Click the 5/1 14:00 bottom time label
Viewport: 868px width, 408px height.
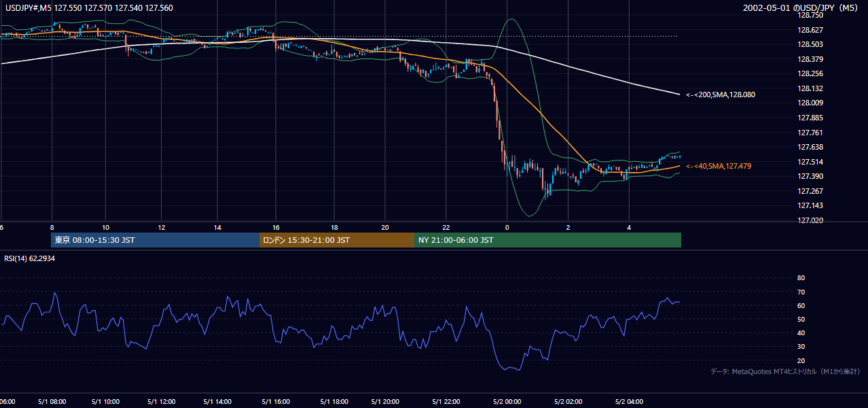pos(217,402)
